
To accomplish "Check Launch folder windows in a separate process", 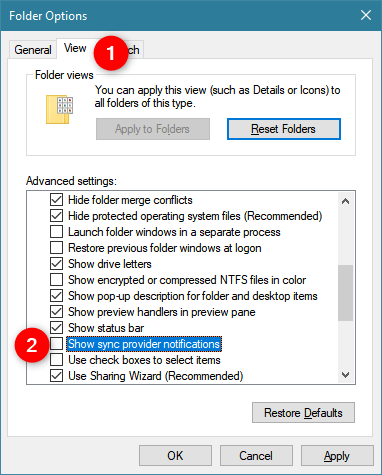I will tap(56, 232).
